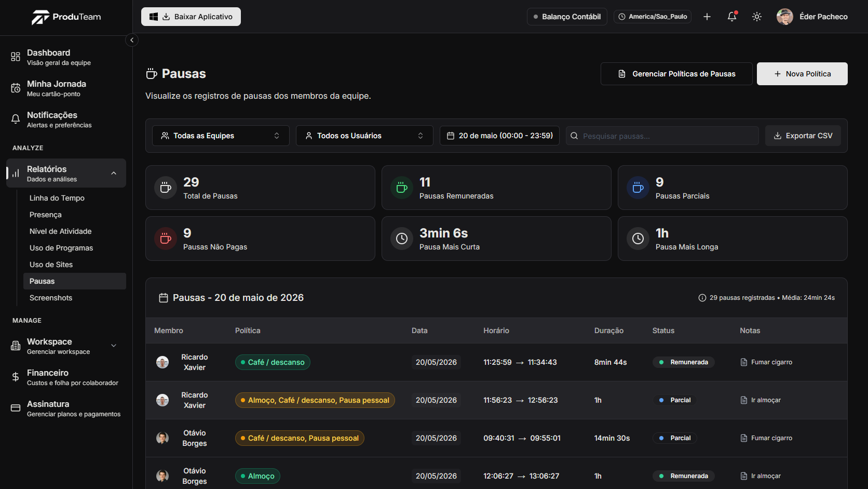Click the ProduTeam logo
The height and width of the screenshot is (489, 868).
tap(66, 17)
